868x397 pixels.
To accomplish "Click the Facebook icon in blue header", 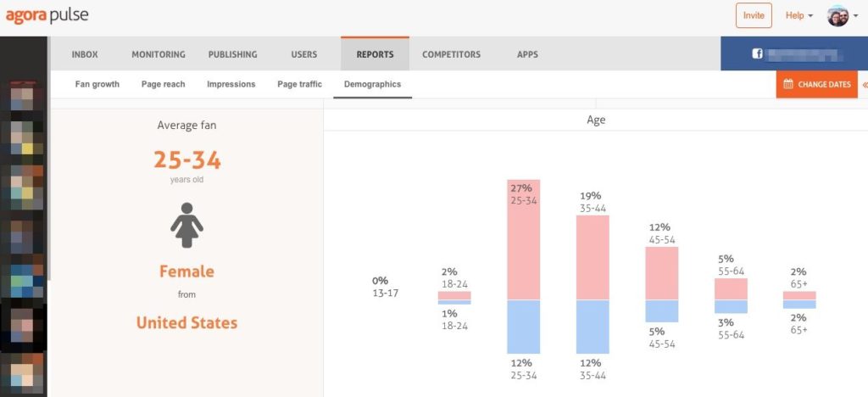I will (x=757, y=53).
